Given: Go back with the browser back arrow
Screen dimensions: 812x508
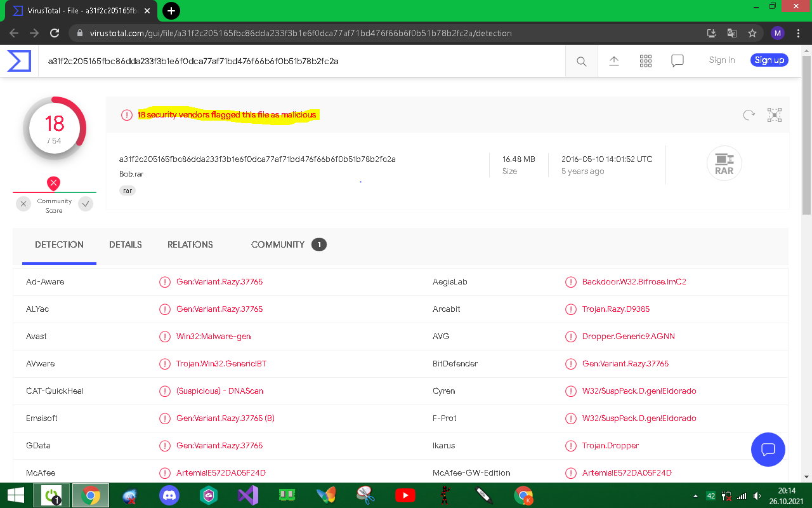Looking at the screenshot, I should pos(14,33).
